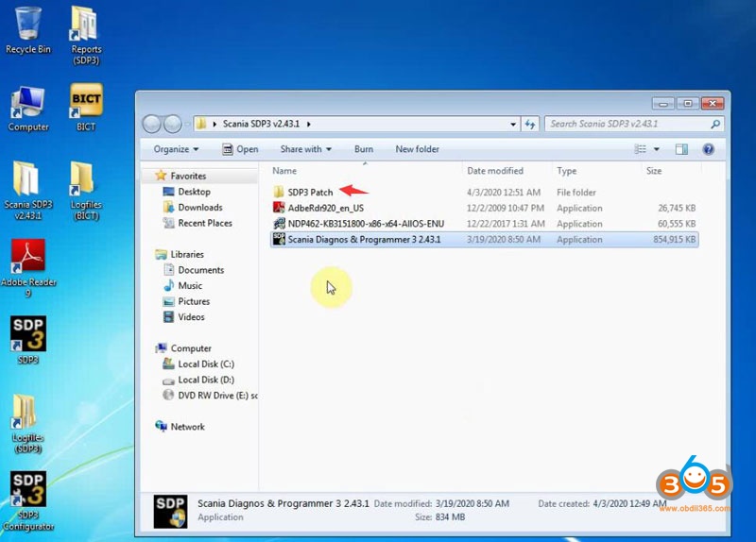Open the view options dropdown arrow
Viewport: 756px width, 542px height.
tap(656, 149)
